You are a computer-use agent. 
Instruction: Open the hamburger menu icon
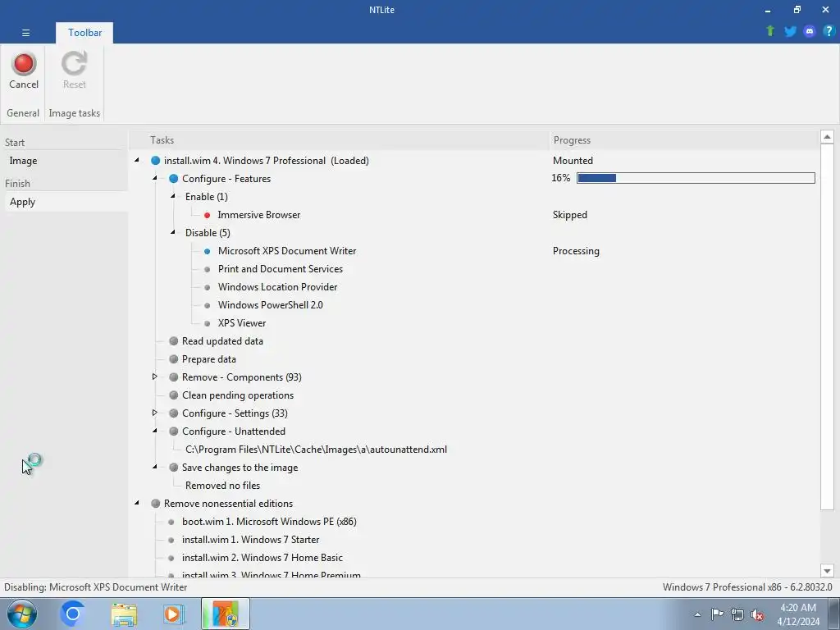click(x=25, y=33)
